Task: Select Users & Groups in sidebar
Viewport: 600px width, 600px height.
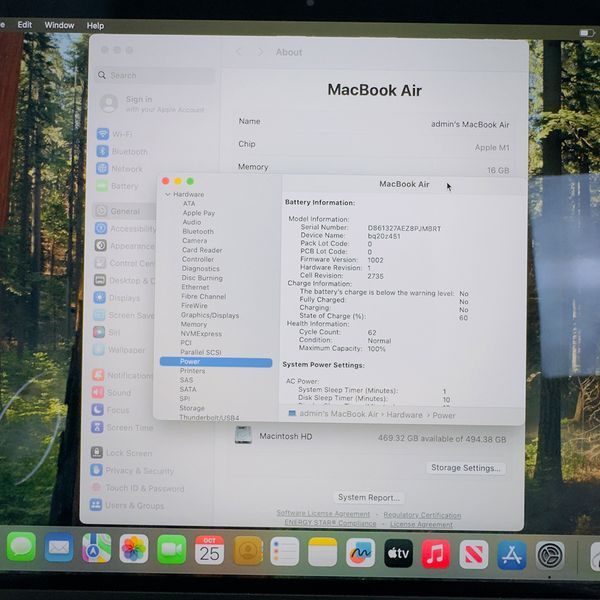Action: (127, 505)
